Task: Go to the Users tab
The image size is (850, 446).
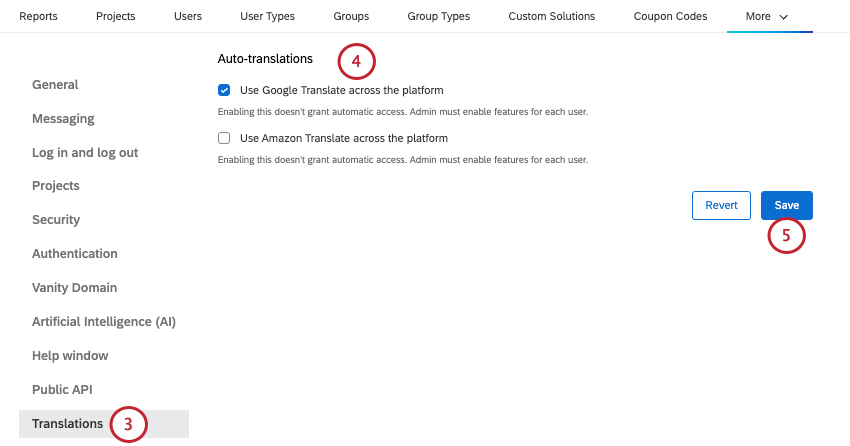Action: (x=188, y=17)
